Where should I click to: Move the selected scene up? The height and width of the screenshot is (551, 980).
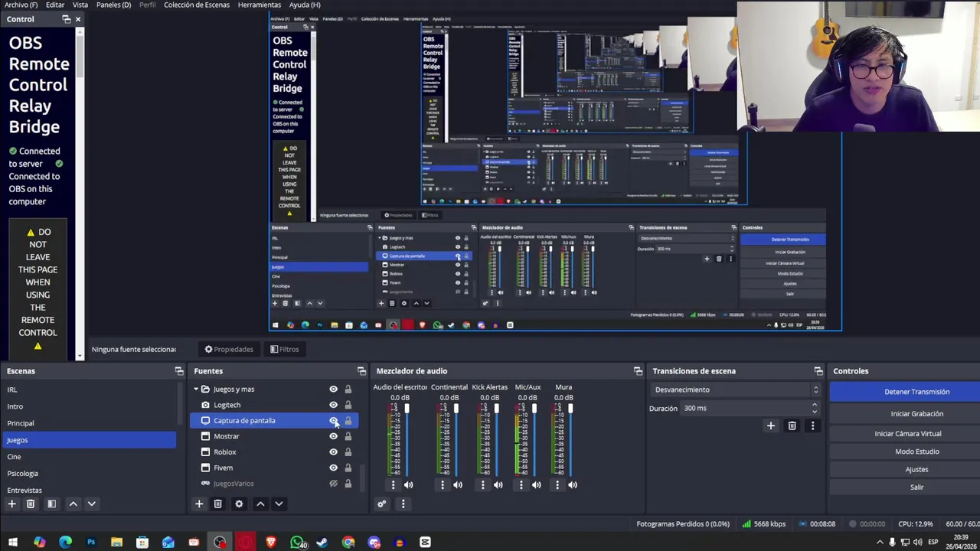tap(73, 504)
